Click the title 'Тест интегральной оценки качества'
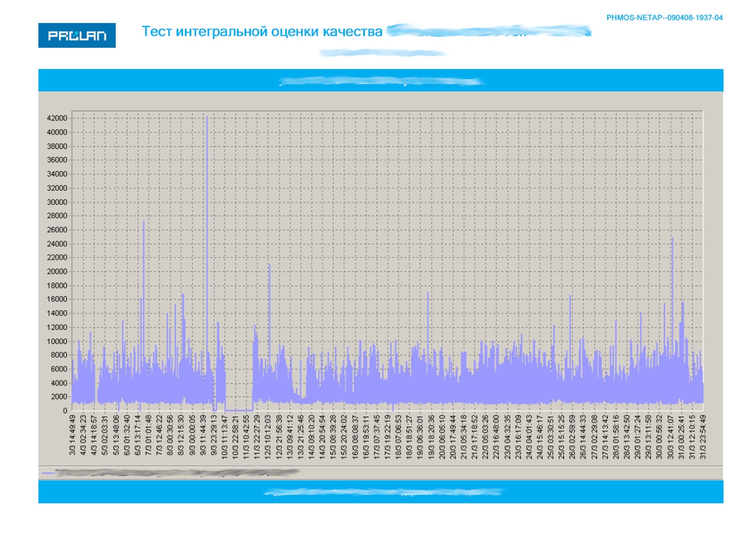The width and height of the screenshot is (756, 534). pyautogui.click(x=262, y=31)
